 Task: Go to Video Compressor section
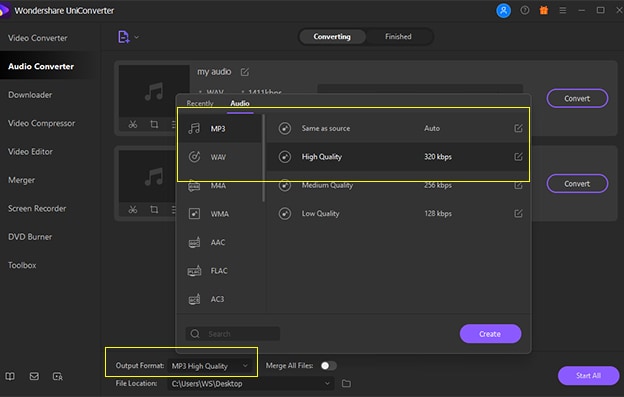coord(41,123)
